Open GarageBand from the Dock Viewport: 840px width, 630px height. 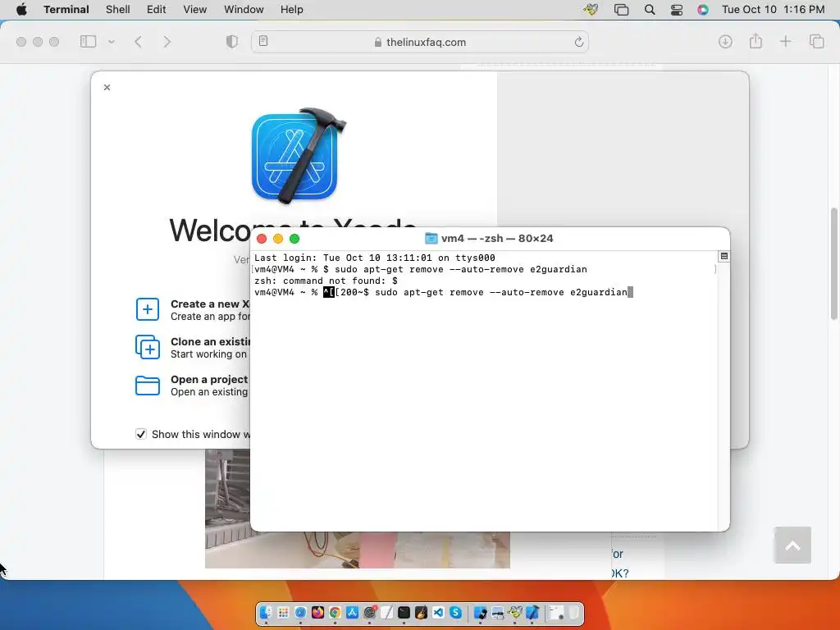point(421,612)
